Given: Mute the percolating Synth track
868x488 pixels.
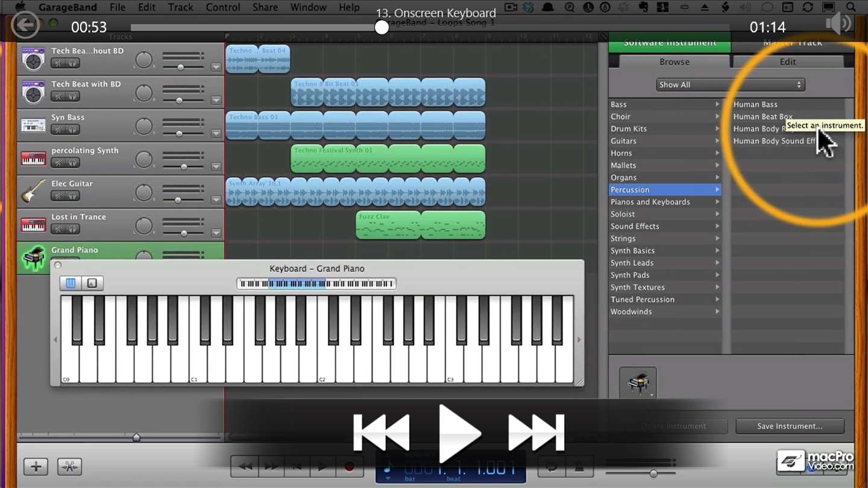Looking at the screenshot, I should (59, 163).
